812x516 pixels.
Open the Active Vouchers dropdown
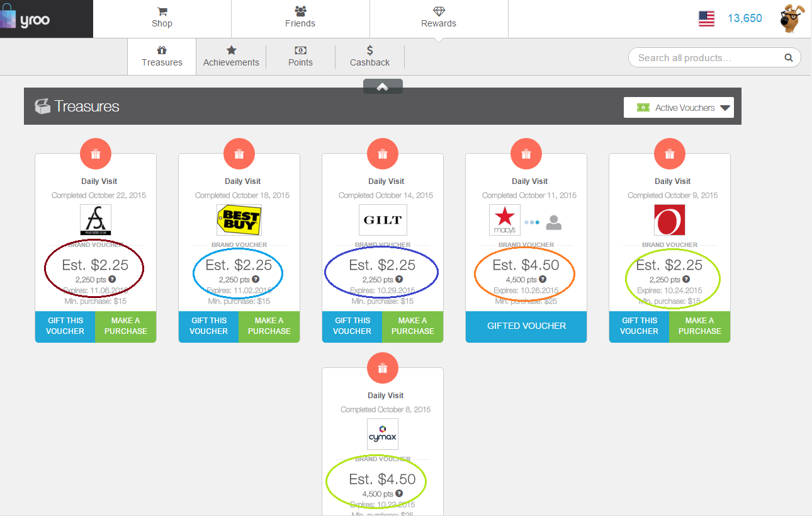tap(679, 108)
